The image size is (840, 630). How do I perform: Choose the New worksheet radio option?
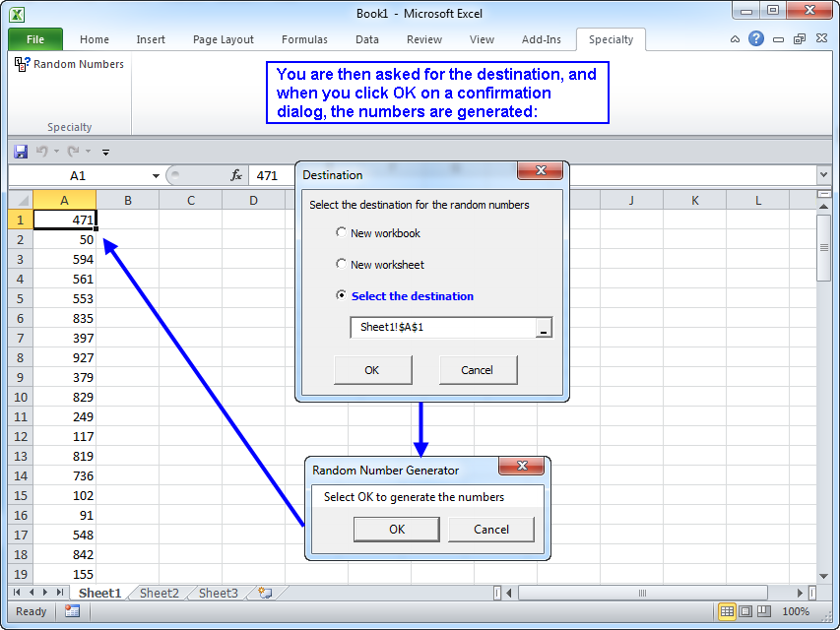click(342, 264)
